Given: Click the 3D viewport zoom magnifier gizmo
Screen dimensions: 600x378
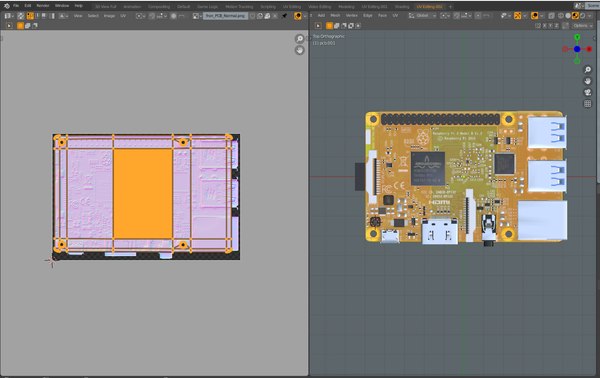Looking at the screenshot, I should 587,70.
